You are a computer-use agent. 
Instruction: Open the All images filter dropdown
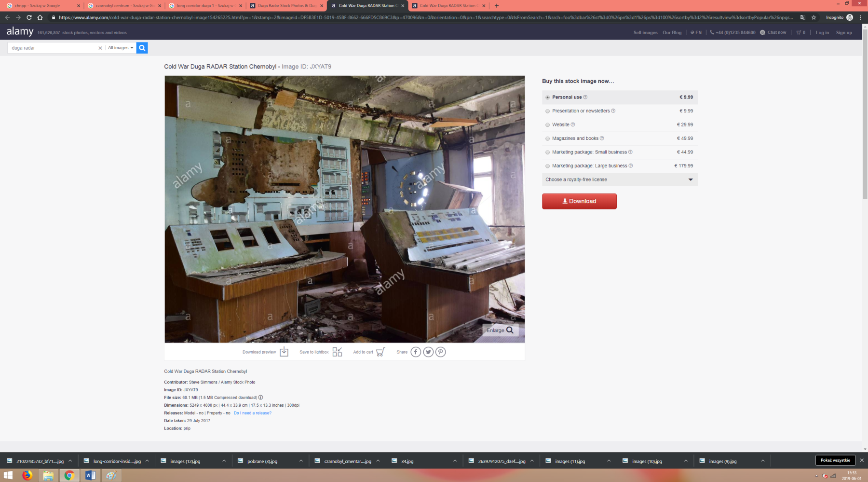[121, 48]
